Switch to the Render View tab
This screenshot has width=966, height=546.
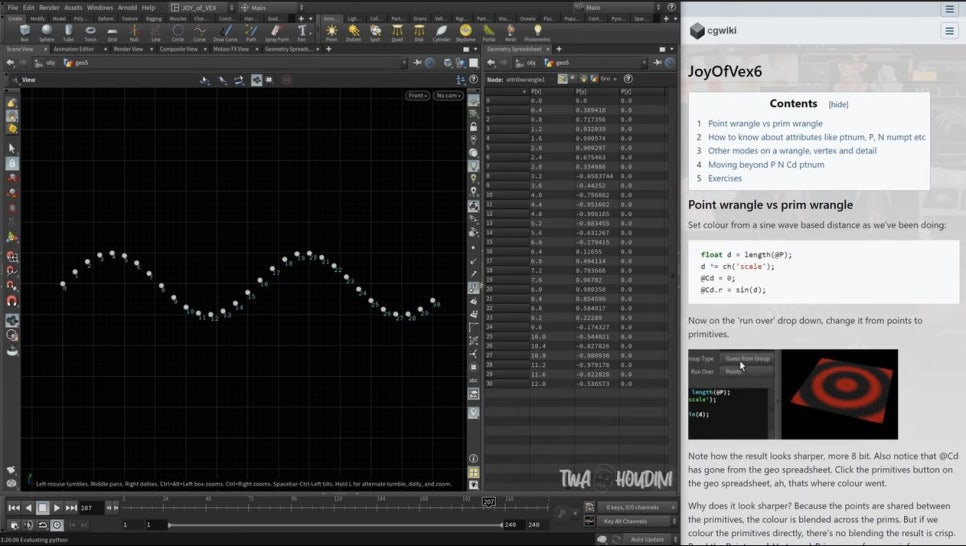tap(128, 49)
